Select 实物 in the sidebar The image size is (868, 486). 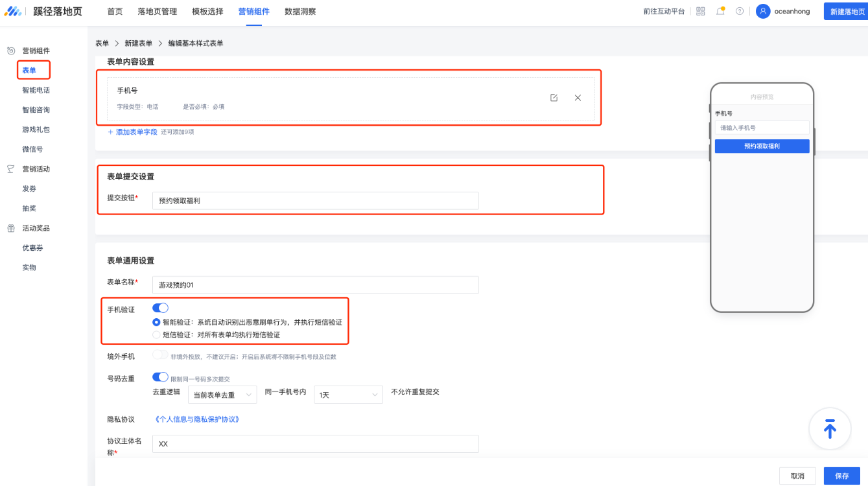pyautogui.click(x=29, y=267)
